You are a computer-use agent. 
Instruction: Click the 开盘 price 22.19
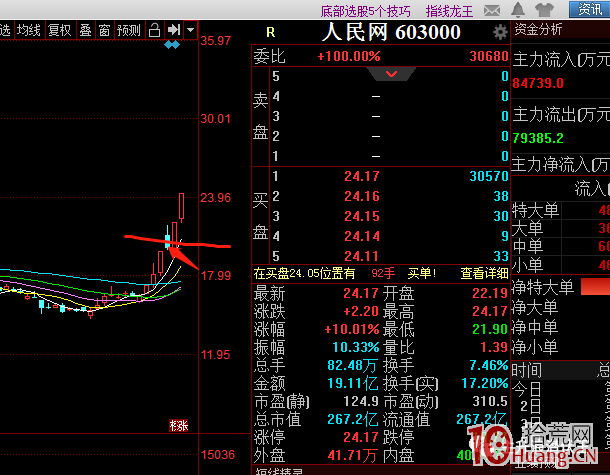(x=490, y=293)
